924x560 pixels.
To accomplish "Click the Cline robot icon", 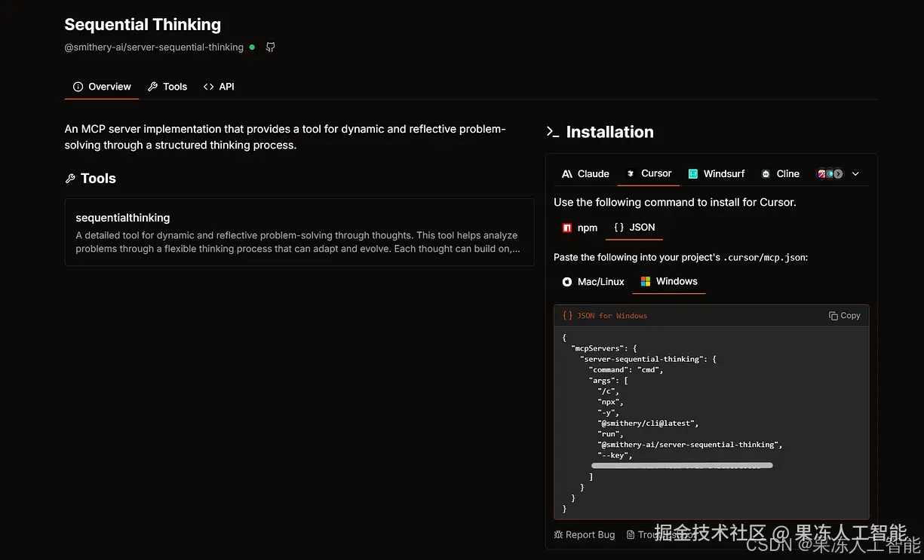I will (766, 174).
